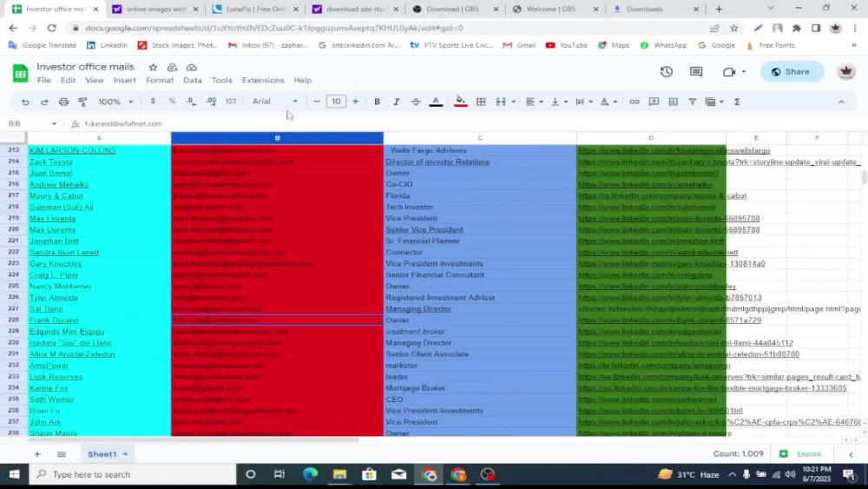Create a filter with the funnel icon
This screenshot has width=868, height=489.
692,102
